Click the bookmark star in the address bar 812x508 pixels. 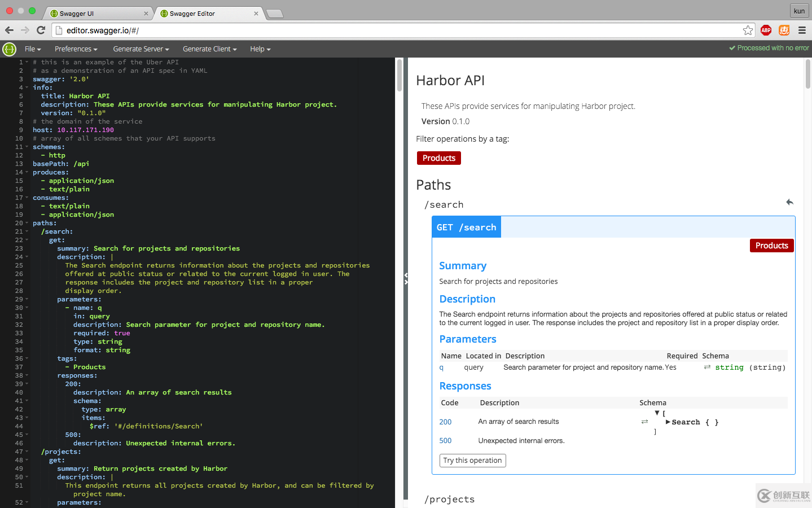coord(748,30)
